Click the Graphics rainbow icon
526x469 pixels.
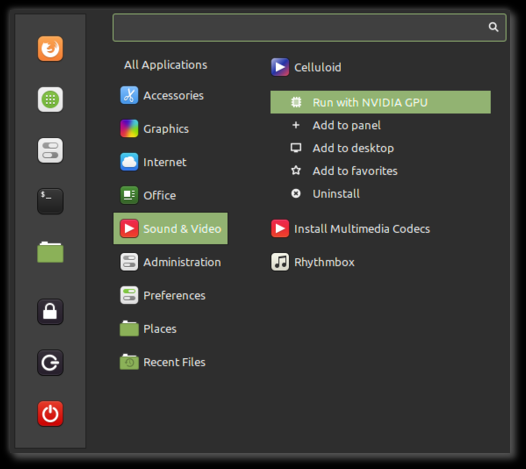[x=129, y=128]
